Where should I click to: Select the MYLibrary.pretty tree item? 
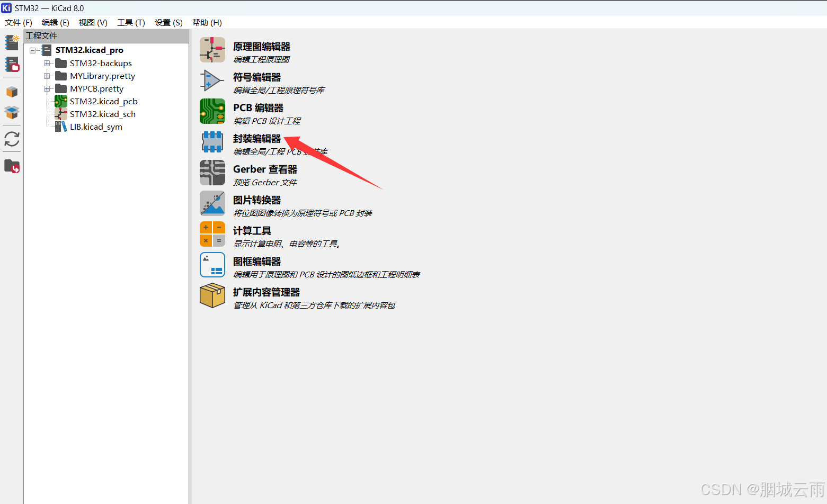point(102,76)
